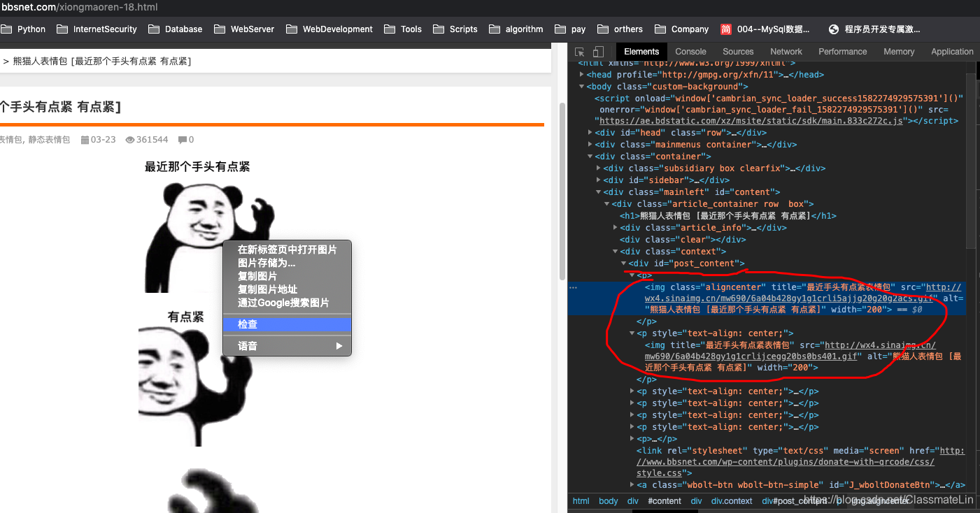
Task: Click 检查 in the context menu
Action: point(287,324)
